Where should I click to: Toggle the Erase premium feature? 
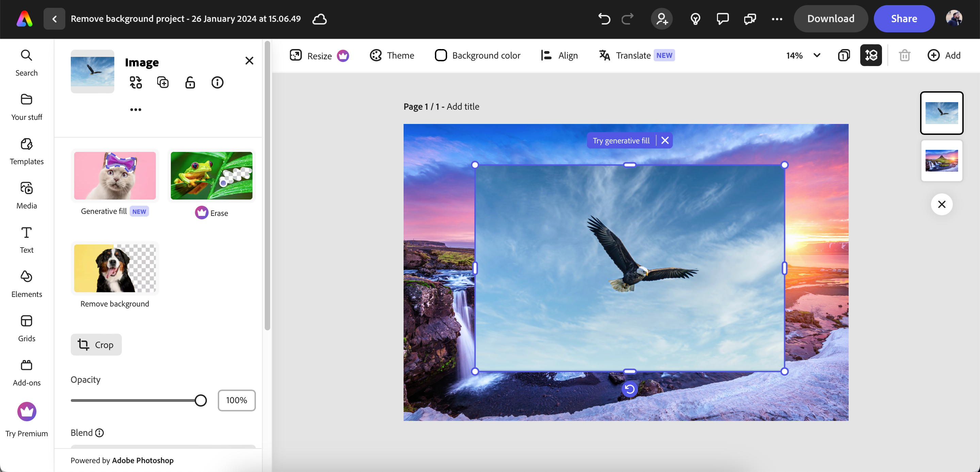[x=211, y=175]
